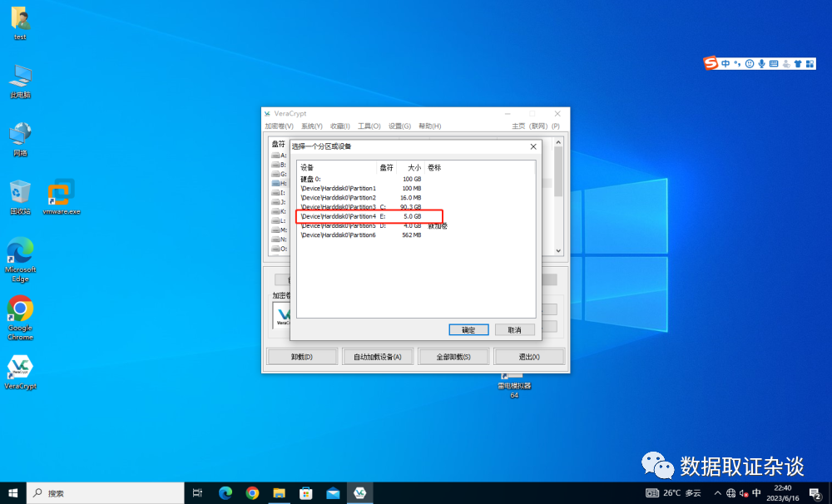This screenshot has width=832, height=504.
Task: Toggle Sogou 中 Chinese/English mode
Action: coord(726,64)
